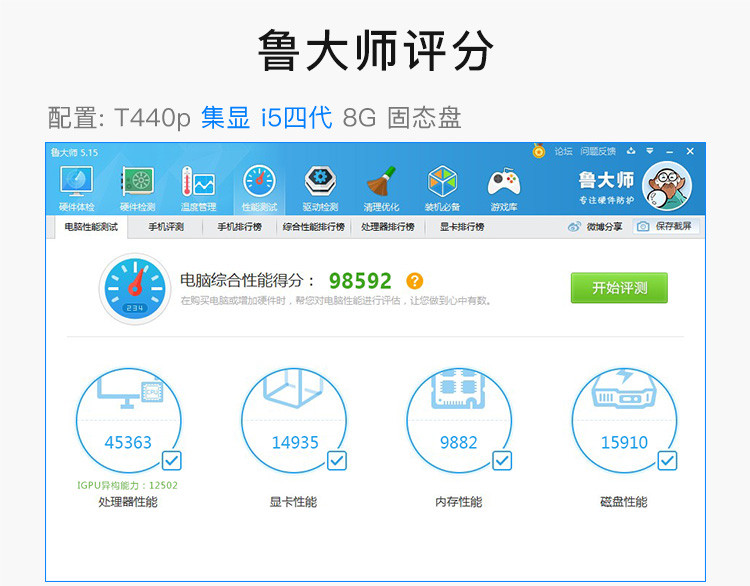
Task: Switch to the 显卡排行榜 tab
Action: [x=462, y=227]
